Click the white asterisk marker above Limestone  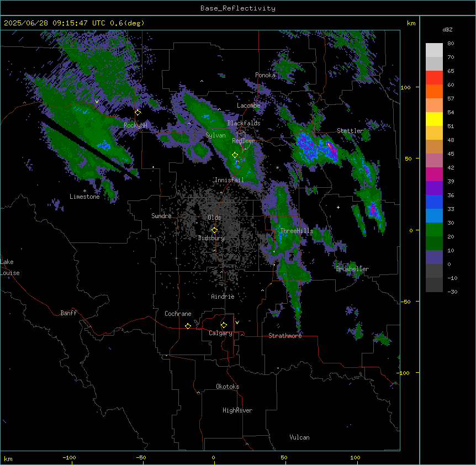pyautogui.click(x=84, y=191)
